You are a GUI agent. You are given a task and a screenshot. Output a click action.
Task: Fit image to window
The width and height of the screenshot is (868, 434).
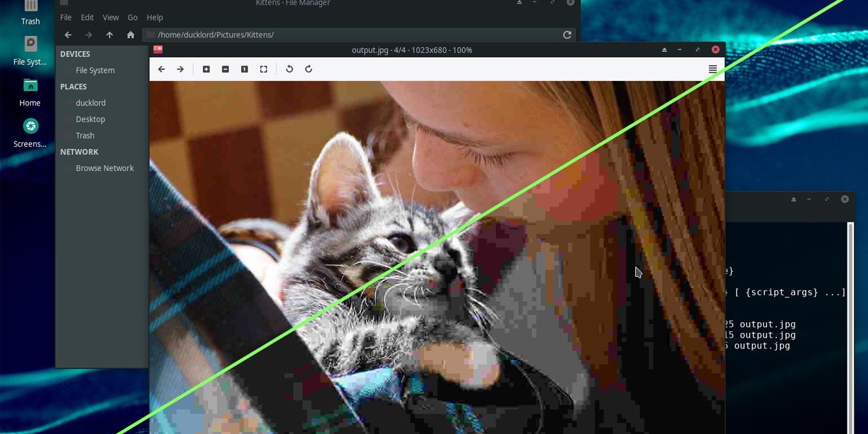point(264,69)
